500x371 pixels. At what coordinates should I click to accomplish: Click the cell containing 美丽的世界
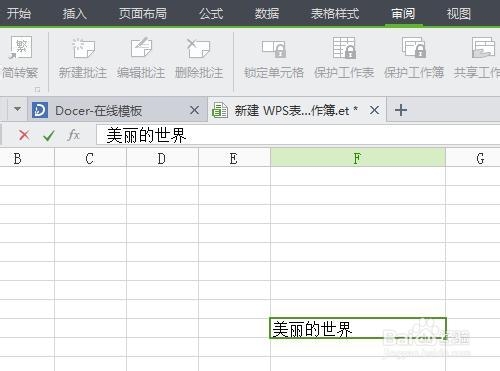coord(358,328)
